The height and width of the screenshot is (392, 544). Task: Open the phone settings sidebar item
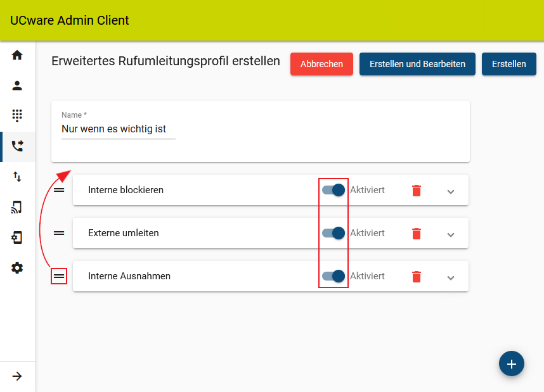[x=16, y=237]
